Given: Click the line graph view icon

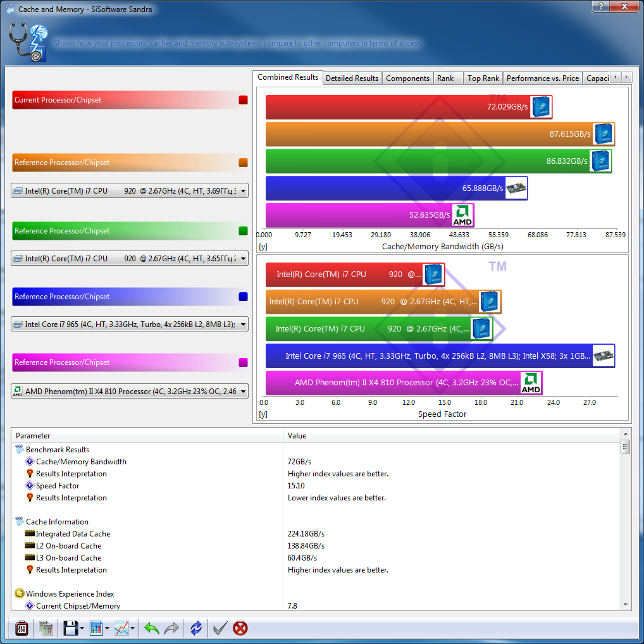Looking at the screenshot, I should pos(121,628).
